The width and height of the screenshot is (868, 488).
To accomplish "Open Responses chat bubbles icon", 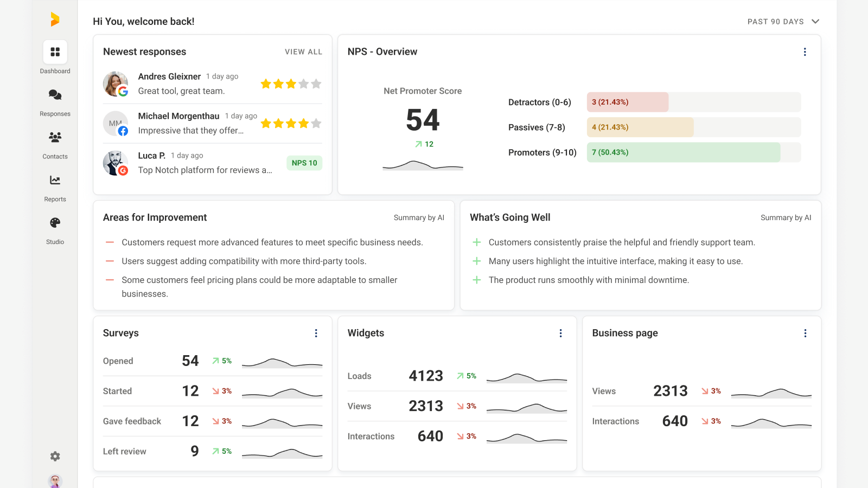I will (x=55, y=95).
